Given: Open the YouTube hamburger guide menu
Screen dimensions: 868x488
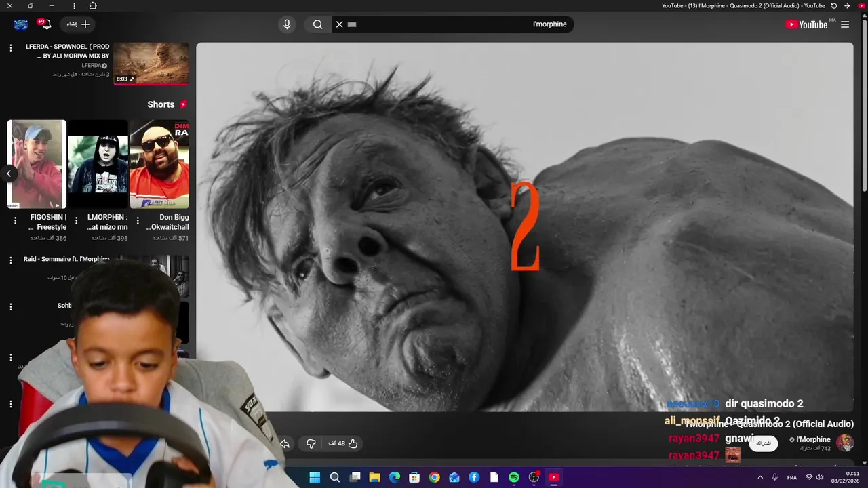Looking at the screenshot, I should click(x=844, y=24).
